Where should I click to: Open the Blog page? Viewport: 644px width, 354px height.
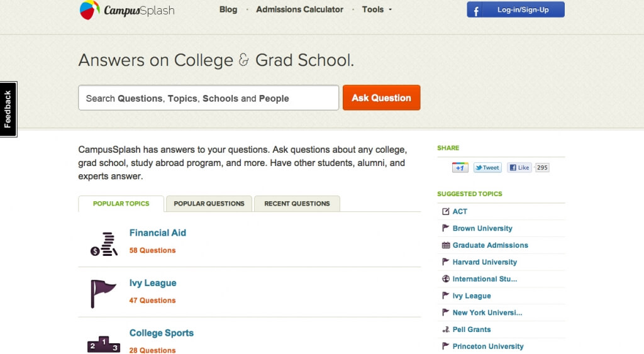[x=228, y=9]
